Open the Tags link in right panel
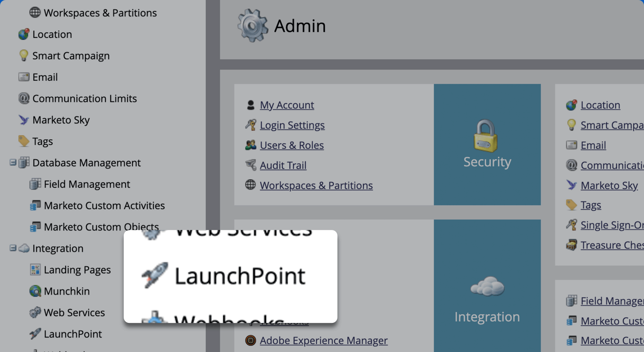The width and height of the screenshot is (644, 352). (591, 205)
